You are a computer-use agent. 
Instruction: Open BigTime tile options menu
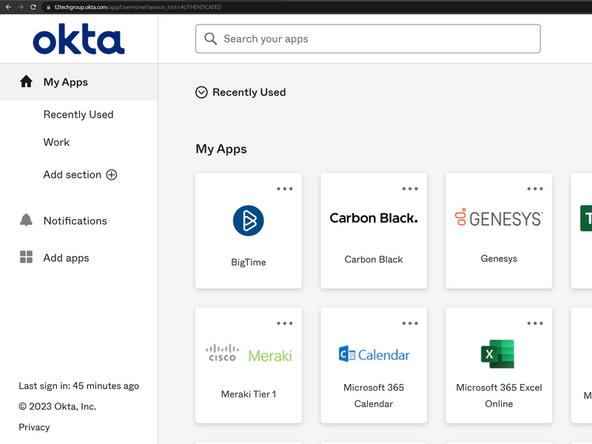pos(285,188)
